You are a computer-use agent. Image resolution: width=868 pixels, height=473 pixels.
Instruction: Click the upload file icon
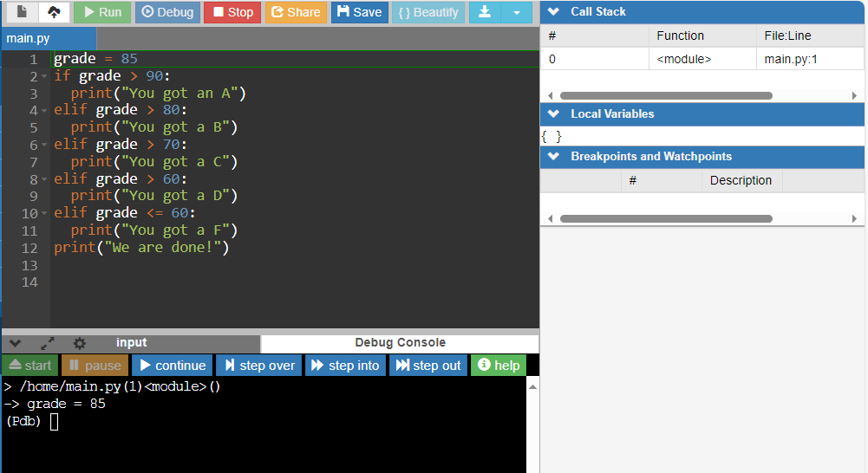coord(54,12)
